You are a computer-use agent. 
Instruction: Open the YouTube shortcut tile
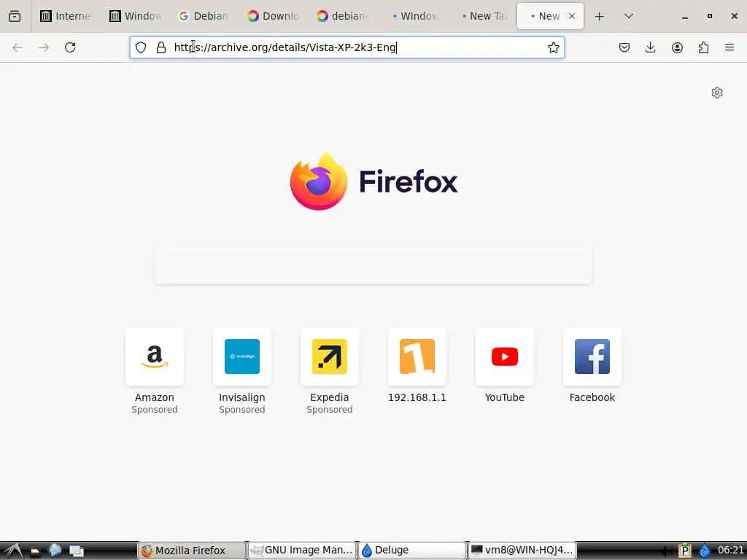point(505,366)
